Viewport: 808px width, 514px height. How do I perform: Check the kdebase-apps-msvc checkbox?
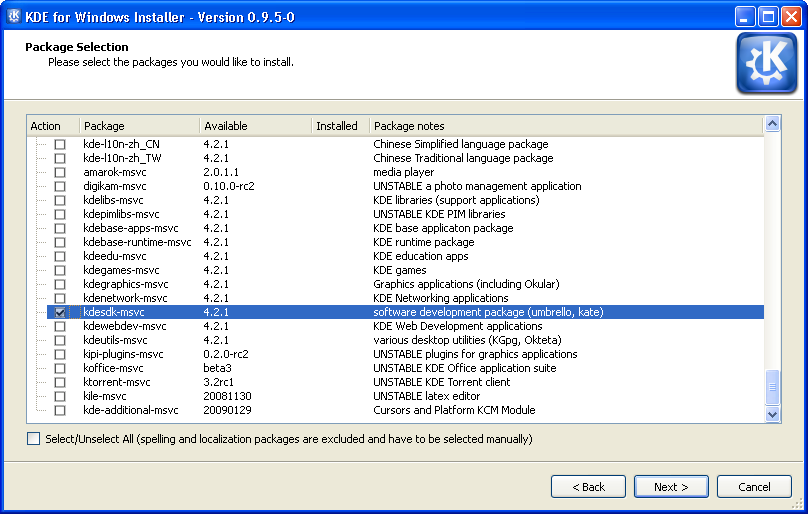[x=60, y=228]
